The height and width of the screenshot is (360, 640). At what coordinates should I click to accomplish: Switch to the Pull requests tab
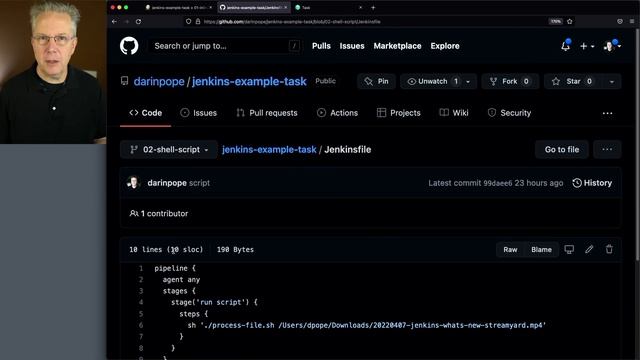tap(267, 113)
